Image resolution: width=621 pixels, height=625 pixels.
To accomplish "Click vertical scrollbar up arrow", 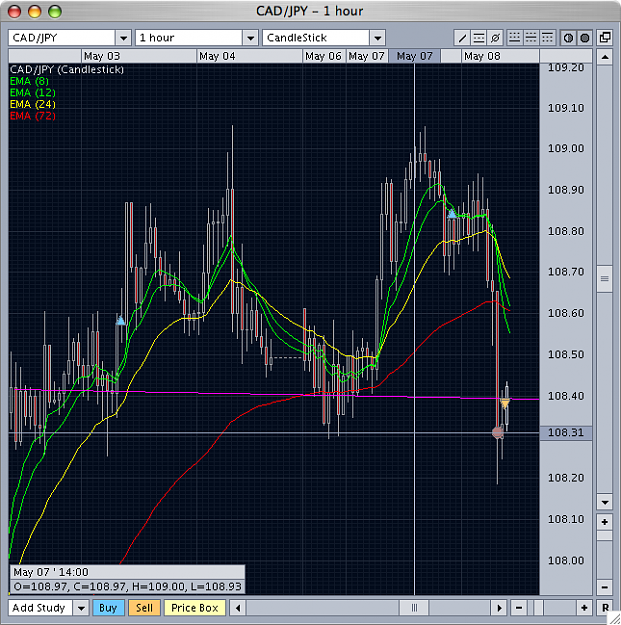I will (605, 57).
